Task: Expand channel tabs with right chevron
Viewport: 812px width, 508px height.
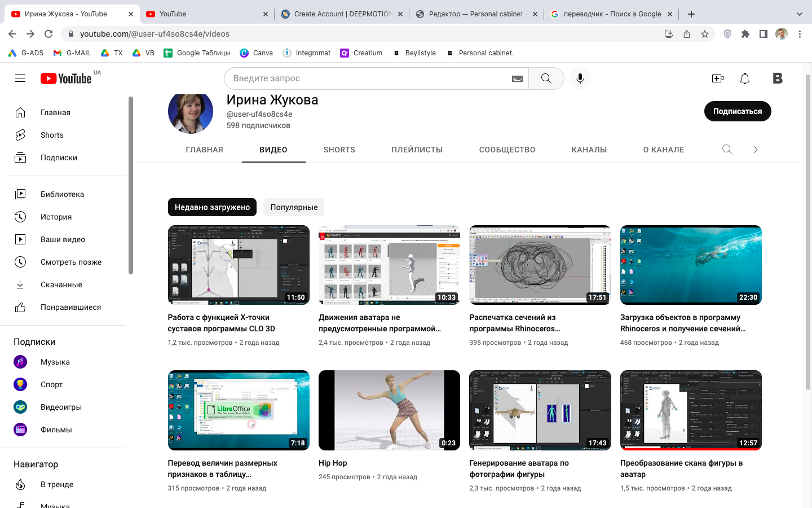Action: [756, 150]
